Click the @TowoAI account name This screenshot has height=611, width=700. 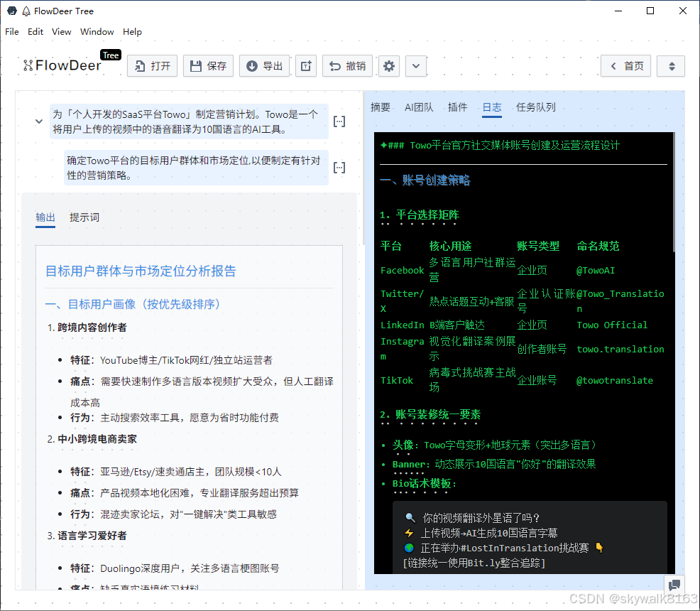click(x=596, y=270)
